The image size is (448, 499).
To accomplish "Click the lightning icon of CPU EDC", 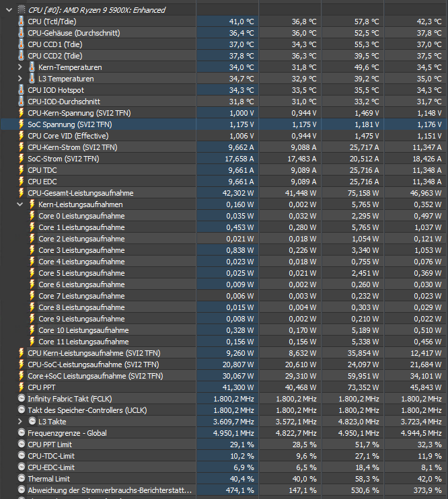I will [x=21, y=182].
